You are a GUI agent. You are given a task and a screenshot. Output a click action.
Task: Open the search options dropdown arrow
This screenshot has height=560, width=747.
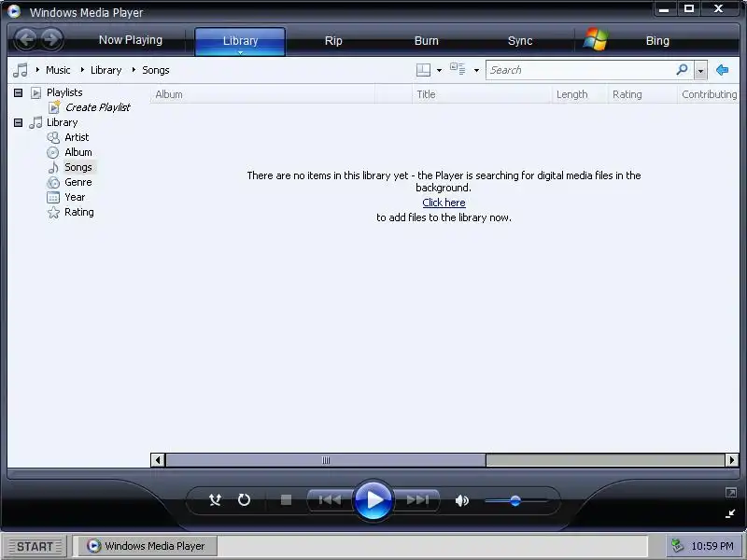click(700, 71)
